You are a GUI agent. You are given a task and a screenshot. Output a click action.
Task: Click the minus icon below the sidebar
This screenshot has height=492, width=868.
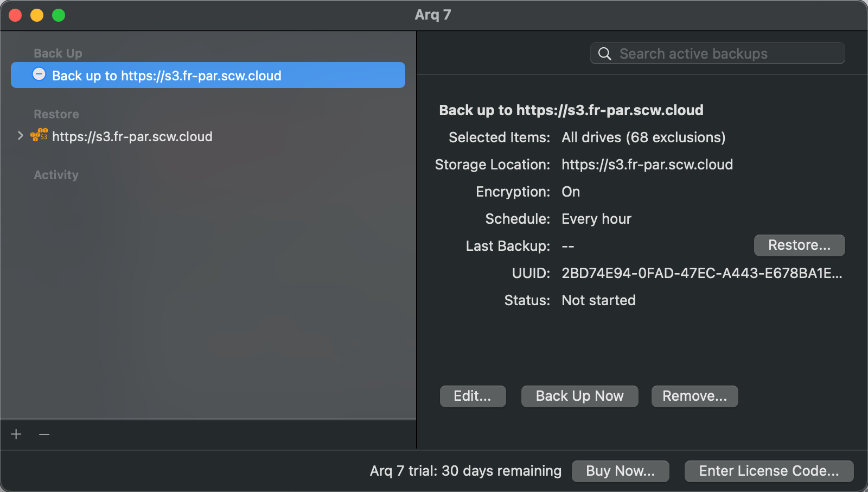44,434
